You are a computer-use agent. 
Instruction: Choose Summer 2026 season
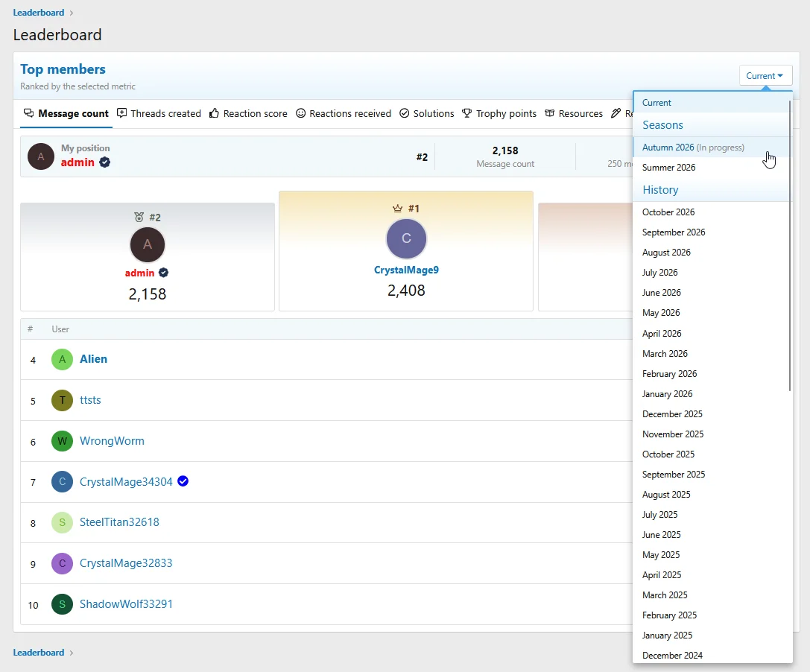tap(712, 168)
